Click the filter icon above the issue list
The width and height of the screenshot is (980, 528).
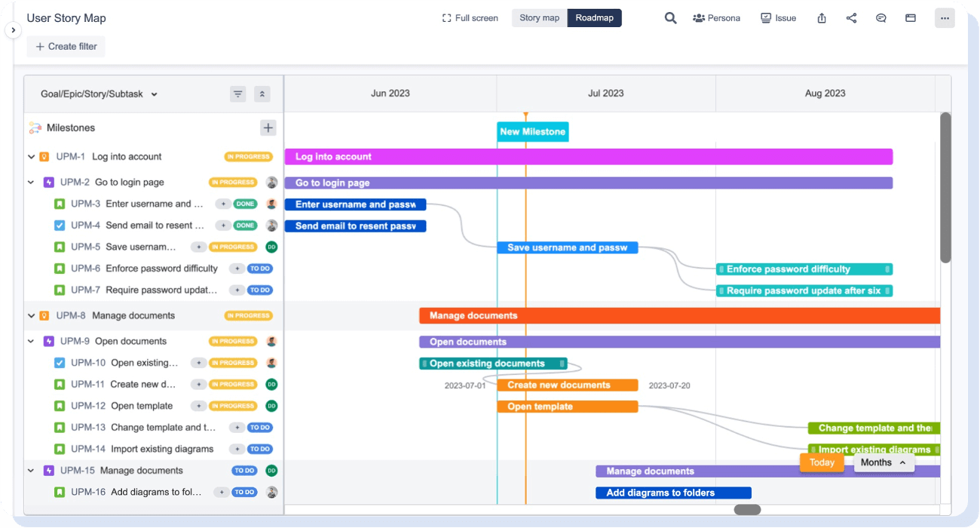click(237, 94)
